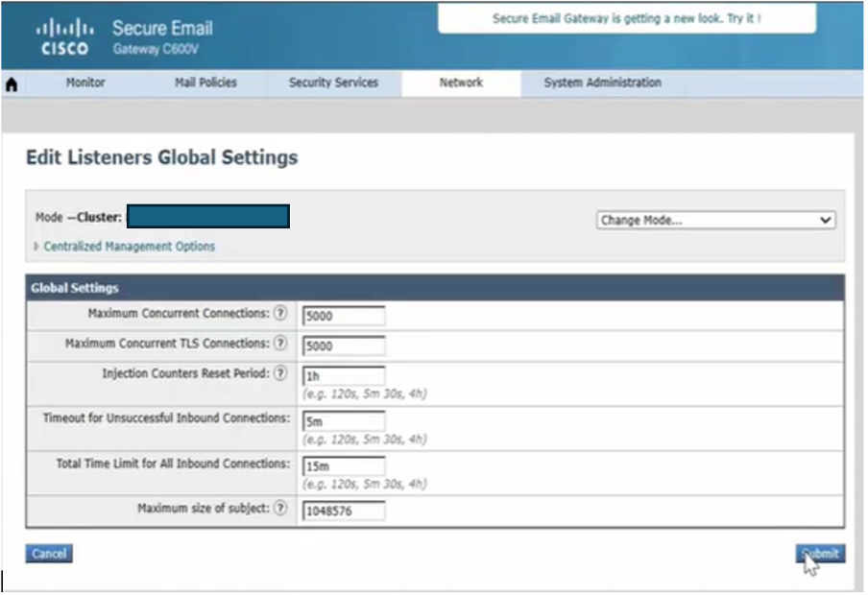Click the Maximum size of subject field

coord(344,511)
